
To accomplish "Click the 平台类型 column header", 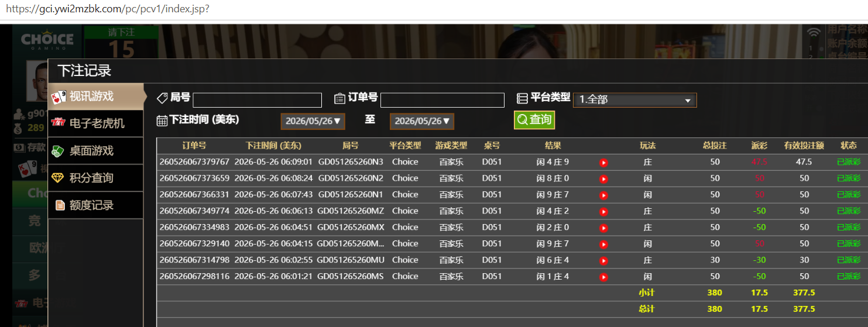I will [405, 146].
